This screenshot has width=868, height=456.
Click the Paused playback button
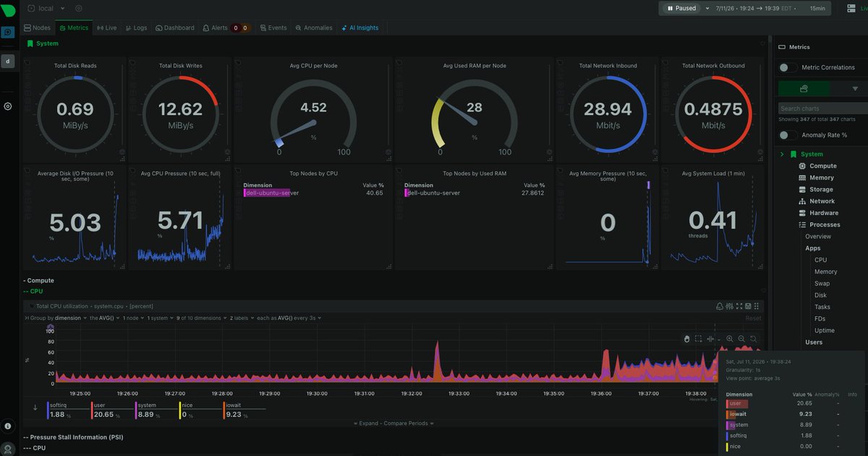tap(681, 8)
